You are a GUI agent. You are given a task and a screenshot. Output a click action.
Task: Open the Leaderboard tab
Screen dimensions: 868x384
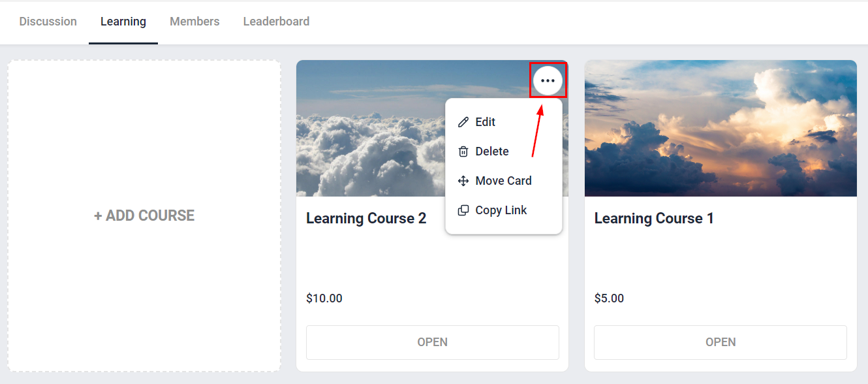coord(276,22)
